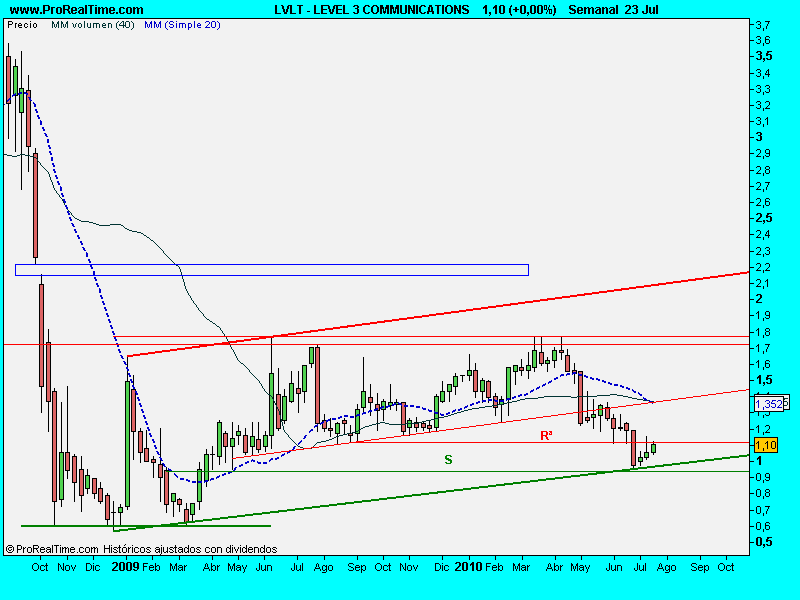800x600 pixels.
Task: Click the ProRealTime.com copyright footer text
Action: pos(141,549)
